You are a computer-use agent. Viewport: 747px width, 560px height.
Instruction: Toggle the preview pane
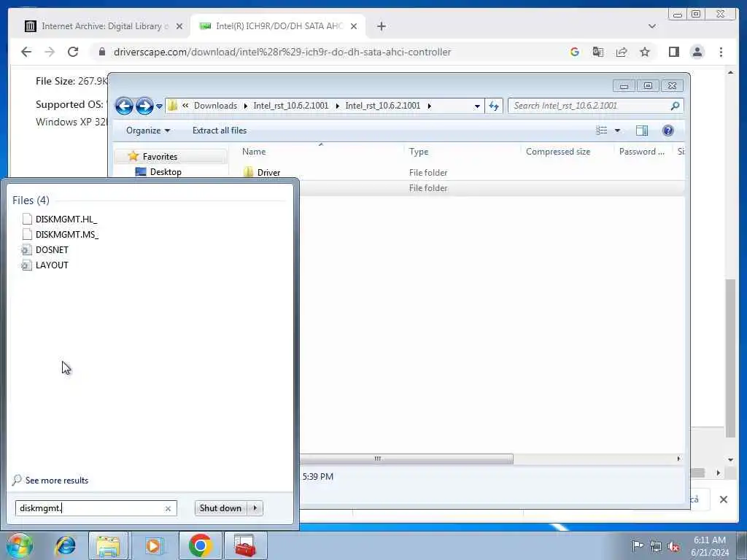pos(642,131)
